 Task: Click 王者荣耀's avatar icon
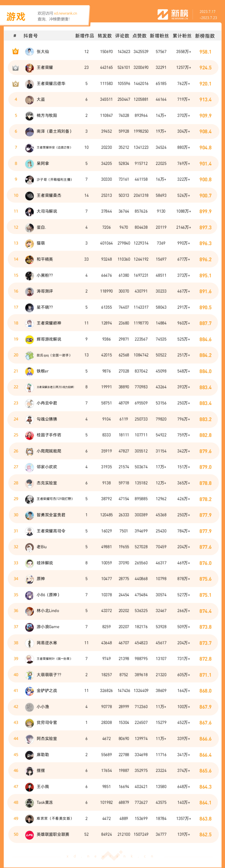point(29,68)
